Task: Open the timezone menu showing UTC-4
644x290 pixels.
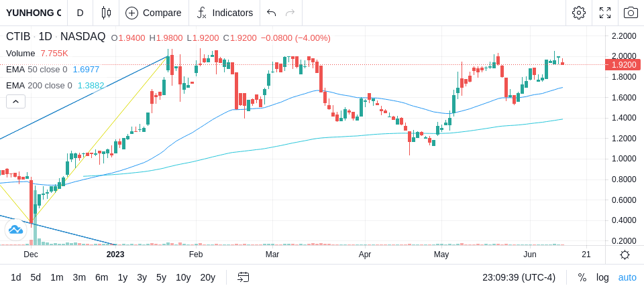Action: [x=519, y=277]
